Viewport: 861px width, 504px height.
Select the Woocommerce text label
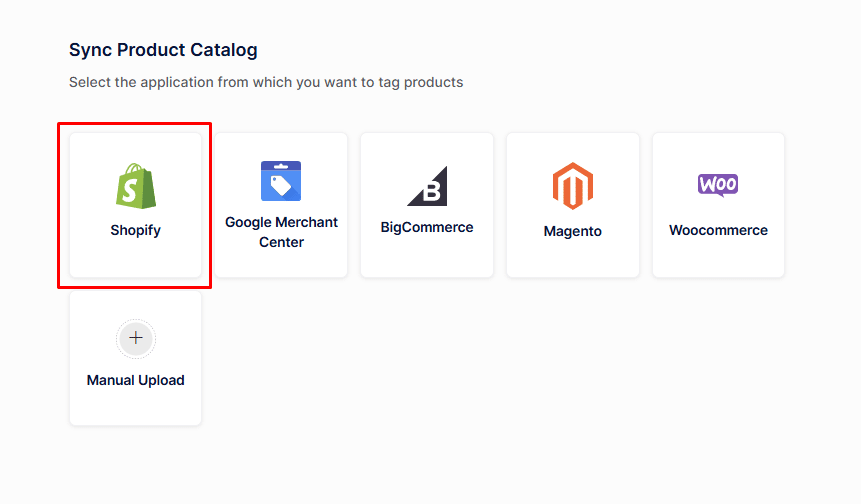point(718,230)
